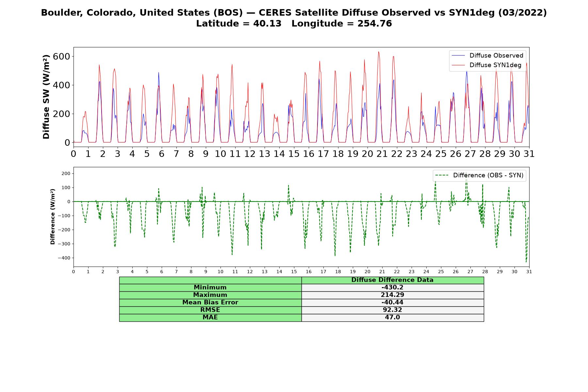Click the day 21 tick on upper chart
Image resolution: width=588 pixels, height=392 pixels.
(382, 154)
